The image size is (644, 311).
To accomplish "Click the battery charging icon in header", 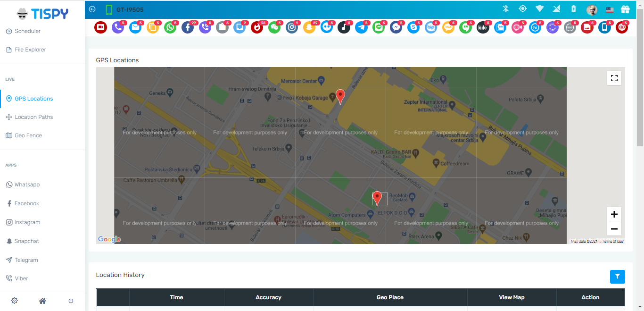I will coord(574,8).
